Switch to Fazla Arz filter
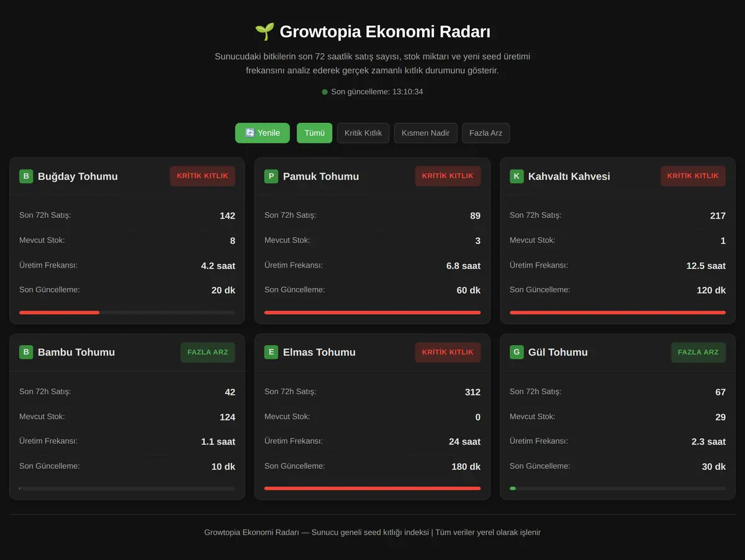This screenshot has width=745, height=560. 485,133
